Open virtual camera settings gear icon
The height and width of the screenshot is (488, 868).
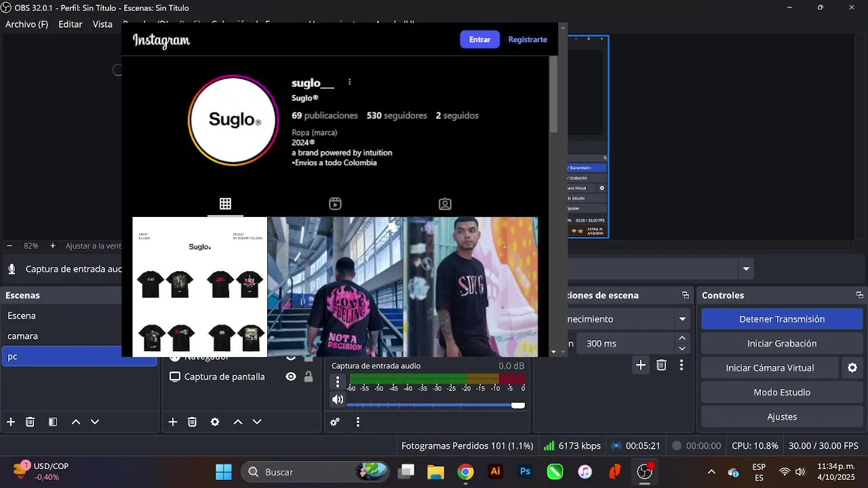pyautogui.click(x=852, y=367)
